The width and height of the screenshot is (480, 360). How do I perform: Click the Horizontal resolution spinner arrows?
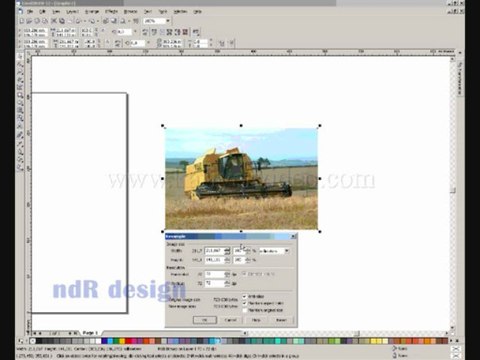tap(227, 274)
